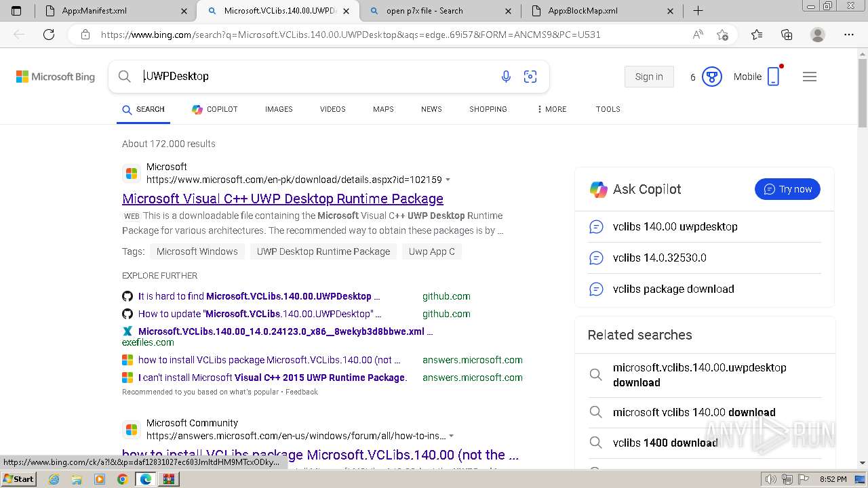Open related search vclibs 1400 download
The image size is (868, 488).
pyautogui.click(x=705, y=443)
